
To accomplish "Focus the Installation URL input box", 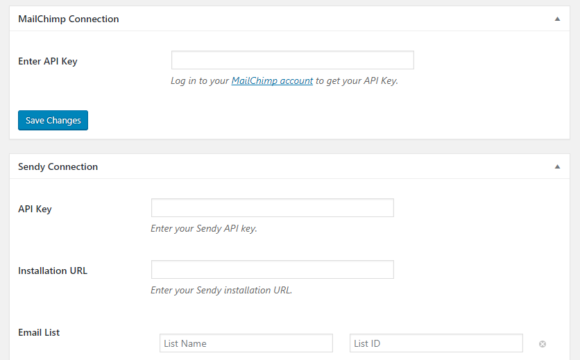I will 272,269.
